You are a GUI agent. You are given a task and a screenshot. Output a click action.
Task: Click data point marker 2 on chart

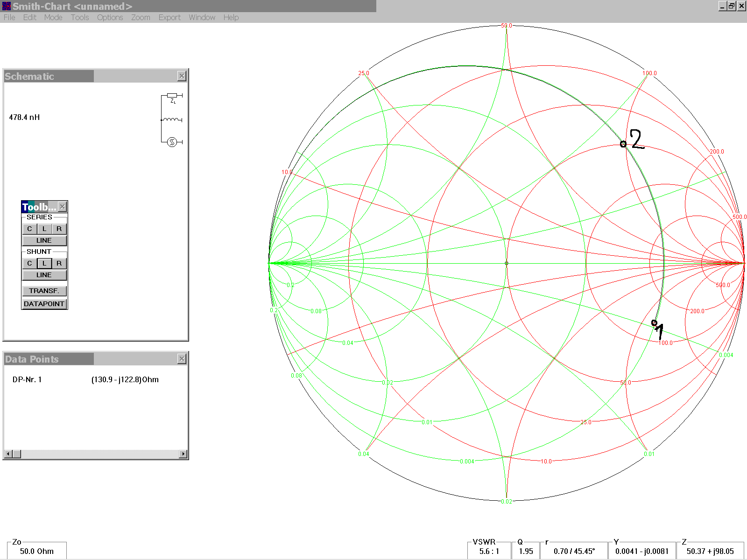click(623, 144)
